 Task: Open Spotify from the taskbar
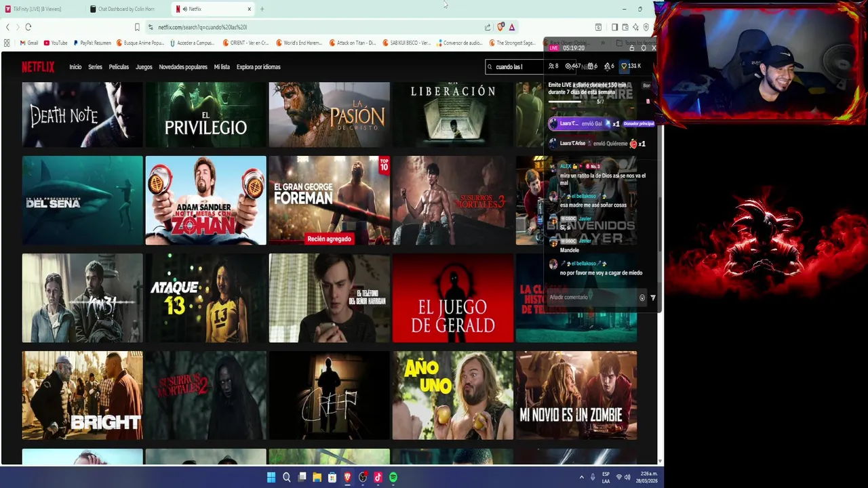[393, 477]
